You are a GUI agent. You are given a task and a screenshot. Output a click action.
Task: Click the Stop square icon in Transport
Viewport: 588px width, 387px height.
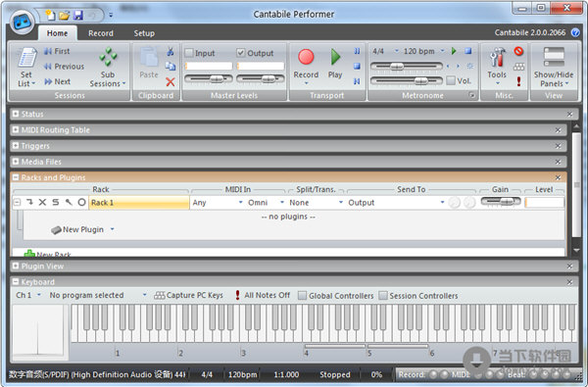point(357,66)
